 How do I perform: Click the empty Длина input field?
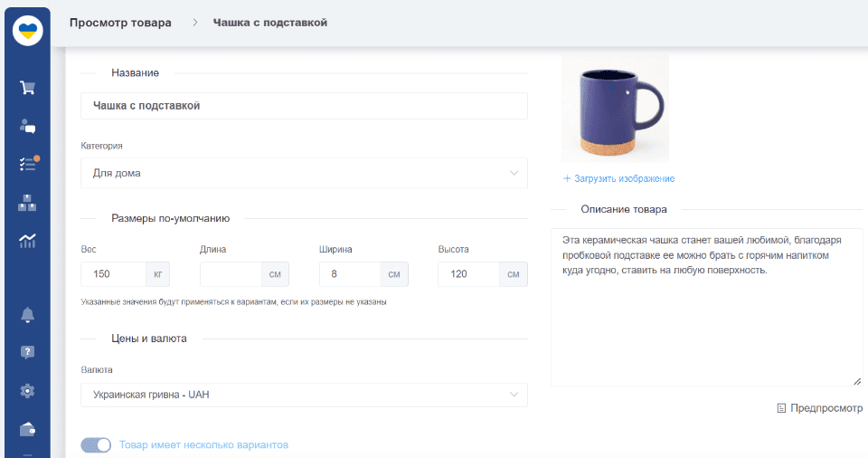click(231, 274)
